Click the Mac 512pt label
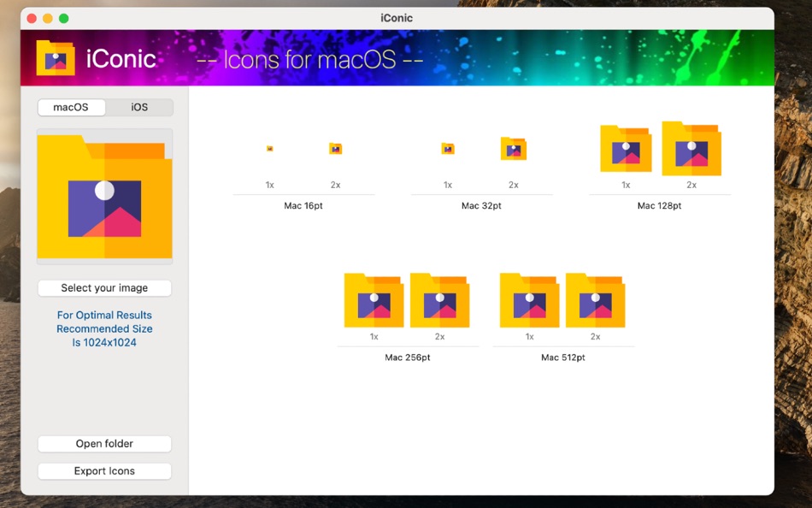The width and height of the screenshot is (812, 508). tap(563, 357)
